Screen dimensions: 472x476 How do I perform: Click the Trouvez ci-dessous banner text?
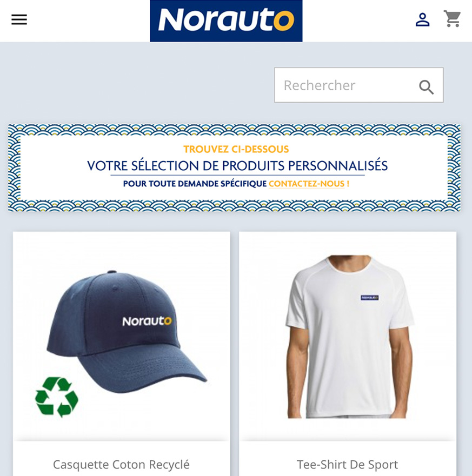point(236,149)
